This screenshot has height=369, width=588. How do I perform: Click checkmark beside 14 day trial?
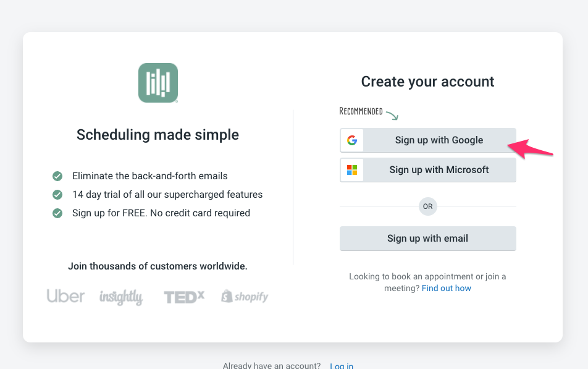click(x=57, y=195)
